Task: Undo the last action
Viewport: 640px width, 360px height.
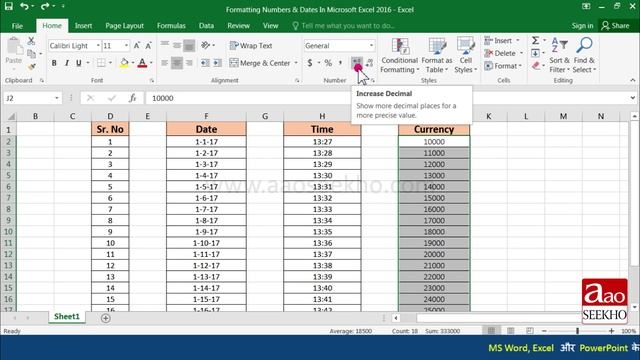Action: coord(24,6)
